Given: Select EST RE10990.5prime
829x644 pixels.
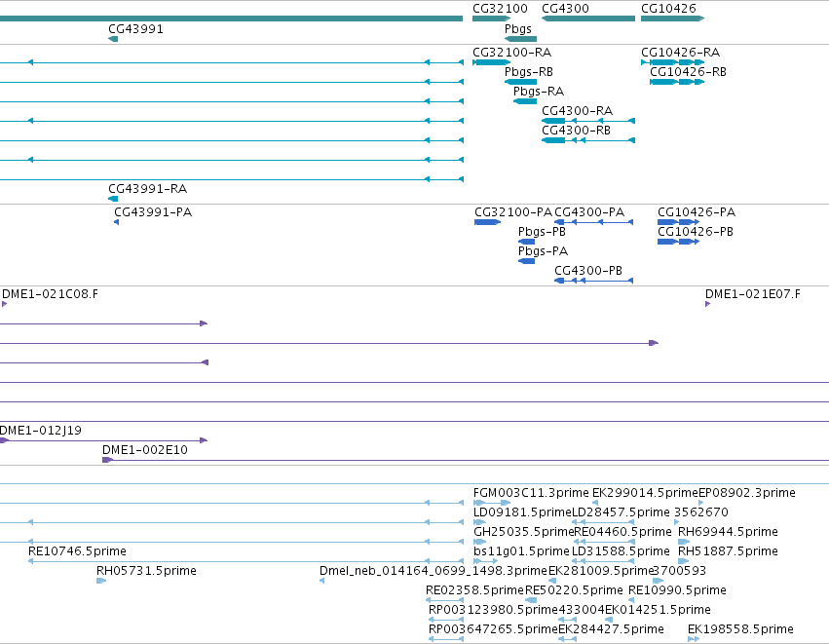Looking at the screenshot, I should [x=631, y=600].
